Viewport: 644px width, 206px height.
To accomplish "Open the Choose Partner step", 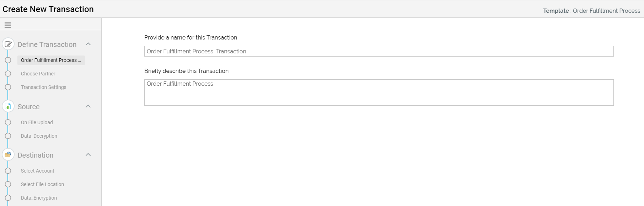I will (x=38, y=74).
